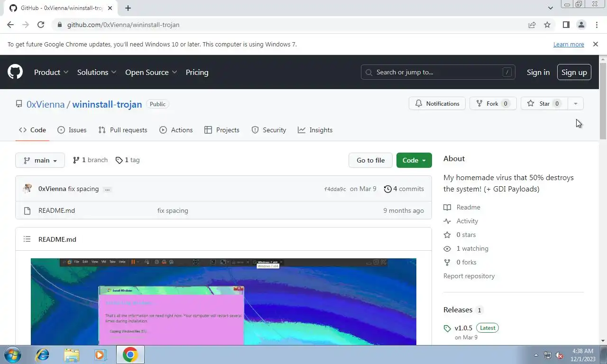
Task: Open the 0 forks link
Action: (x=460, y=262)
